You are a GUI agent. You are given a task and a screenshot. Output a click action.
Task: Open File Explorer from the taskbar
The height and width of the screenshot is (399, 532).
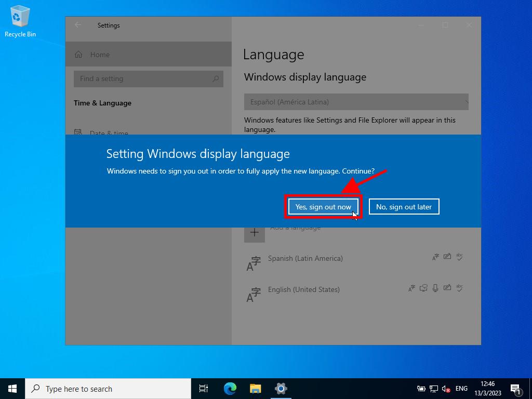tap(255, 389)
